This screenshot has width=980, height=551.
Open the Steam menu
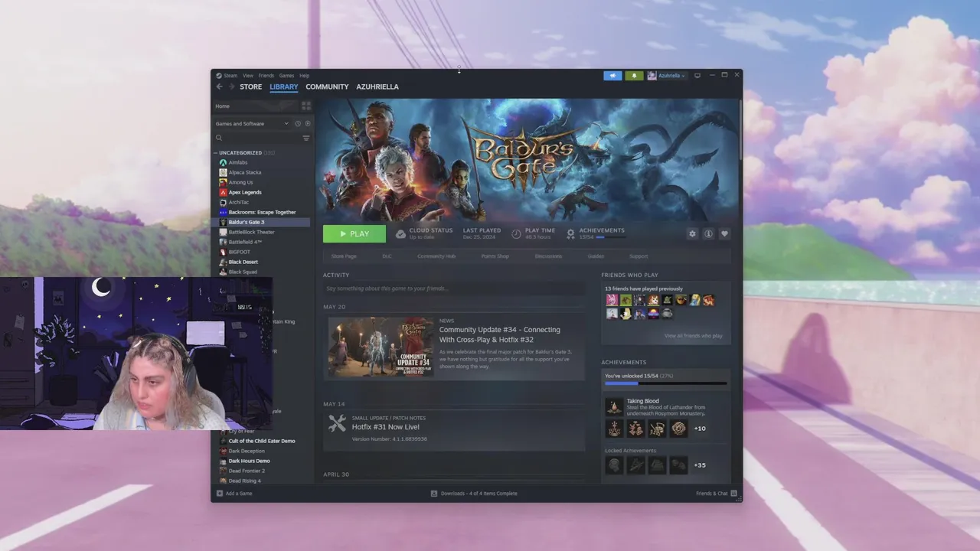click(x=230, y=76)
